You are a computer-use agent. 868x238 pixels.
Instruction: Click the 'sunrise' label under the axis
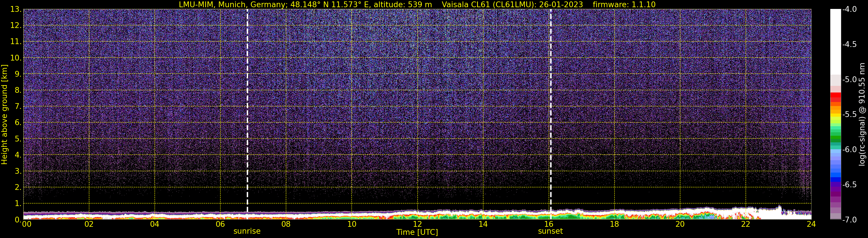click(x=247, y=231)
